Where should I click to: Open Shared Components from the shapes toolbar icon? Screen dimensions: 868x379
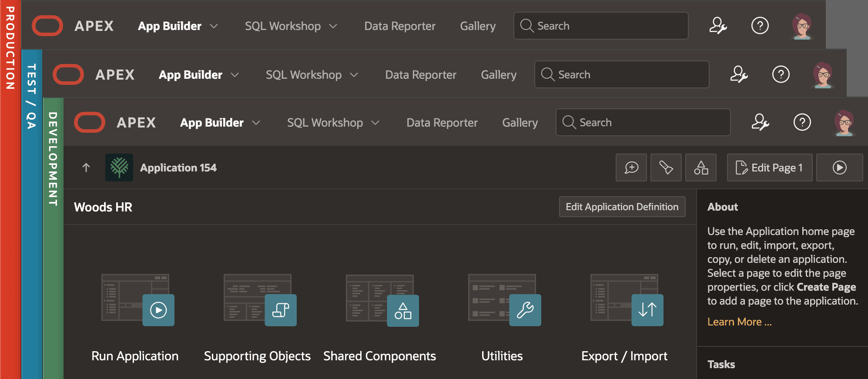pos(701,168)
